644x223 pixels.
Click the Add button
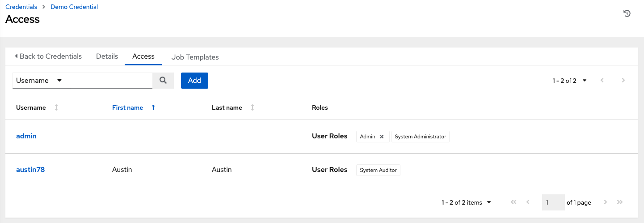pos(194,81)
